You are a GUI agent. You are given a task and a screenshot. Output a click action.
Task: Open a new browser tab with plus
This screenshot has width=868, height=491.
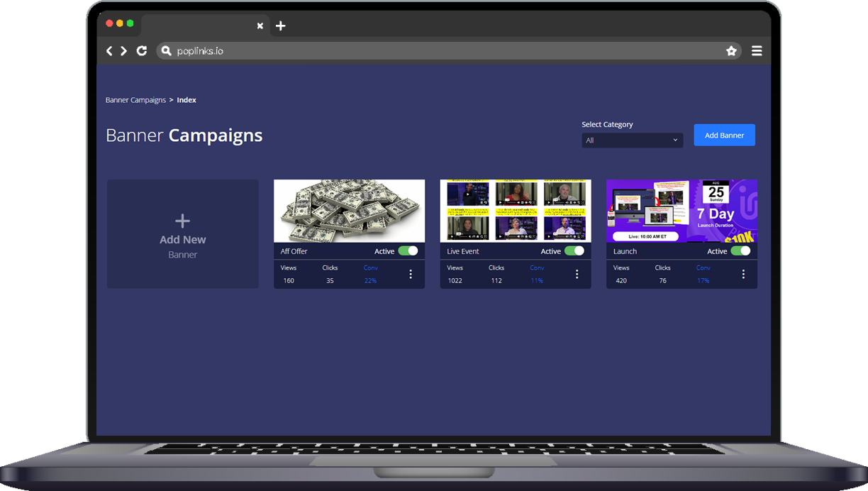point(281,26)
